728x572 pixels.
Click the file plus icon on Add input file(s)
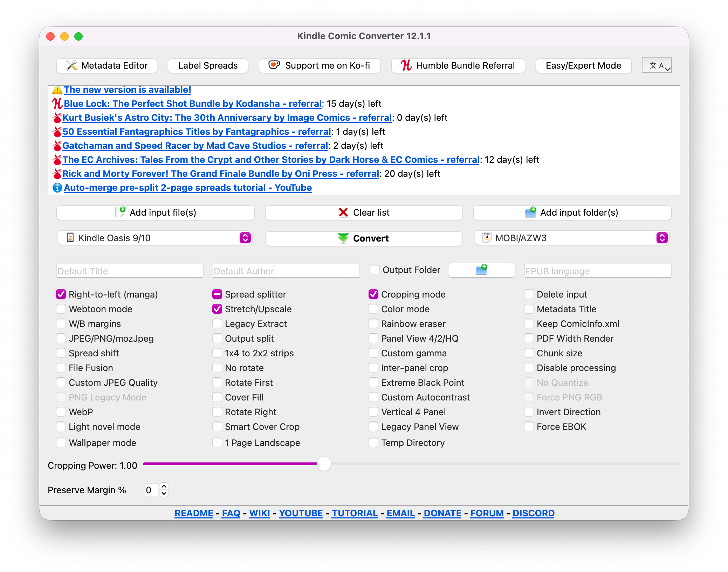point(120,212)
